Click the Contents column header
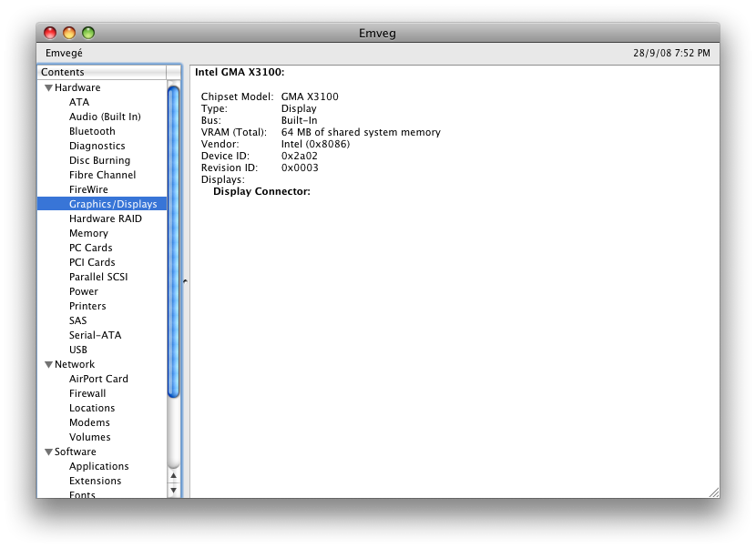Viewport: 756px width, 548px height. [x=102, y=72]
